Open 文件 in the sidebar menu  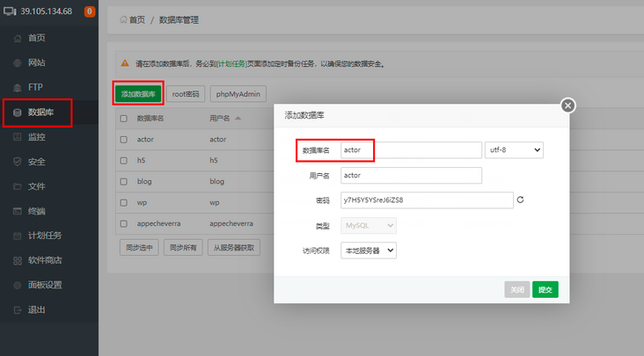point(37,186)
